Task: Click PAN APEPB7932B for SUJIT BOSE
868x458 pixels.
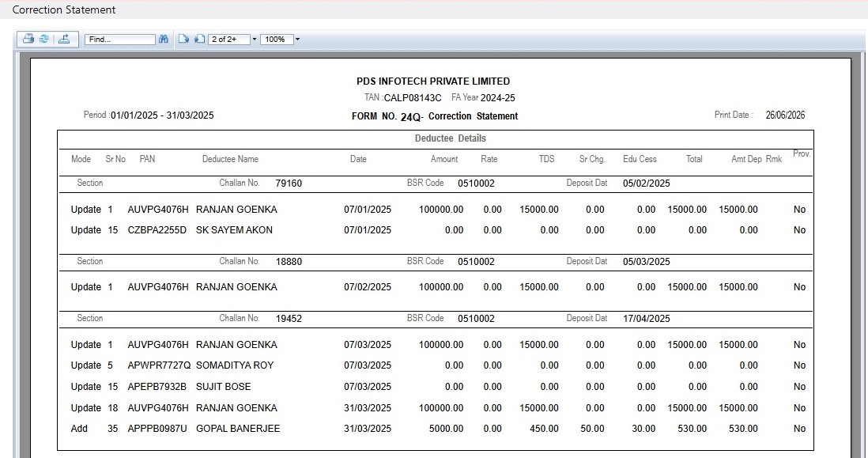Action: [x=157, y=387]
